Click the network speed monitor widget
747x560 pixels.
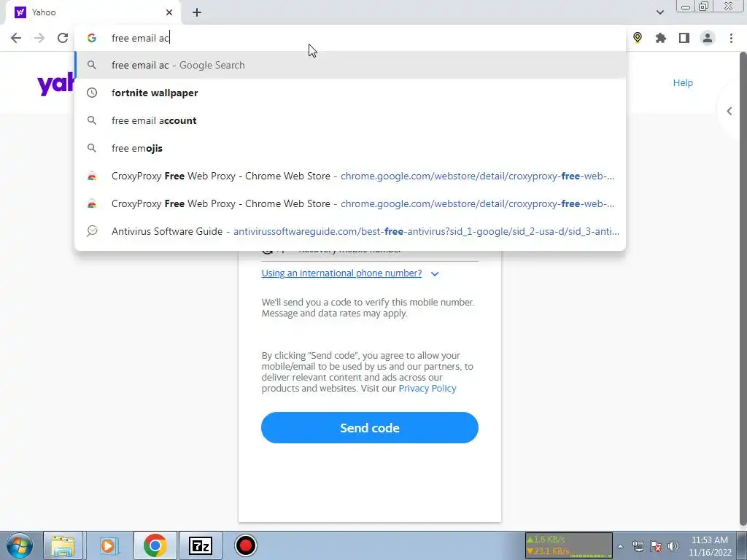coord(569,545)
